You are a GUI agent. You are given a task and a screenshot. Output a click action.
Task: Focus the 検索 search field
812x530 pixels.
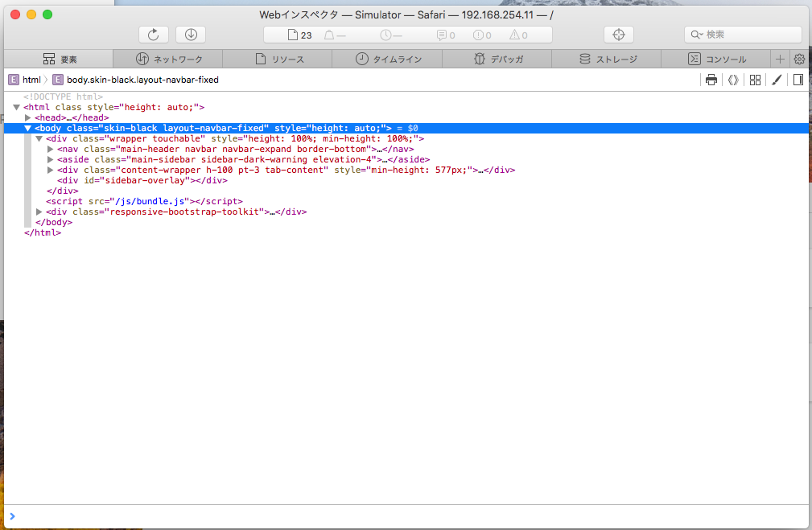(743, 35)
